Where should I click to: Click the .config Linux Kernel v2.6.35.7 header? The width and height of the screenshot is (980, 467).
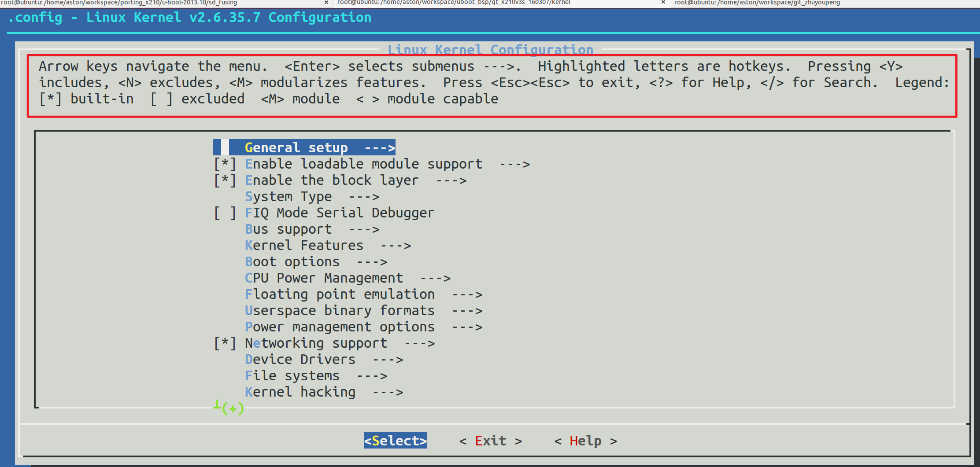click(190, 18)
